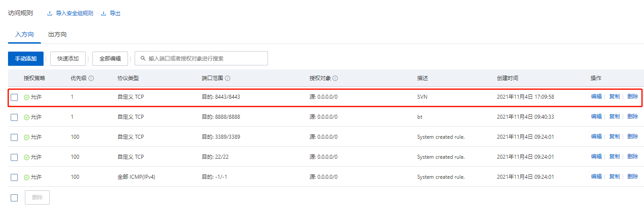This screenshot has height=209, width=644.
Task: Switch to the 入方向 tab
Action: pos(24,34)
